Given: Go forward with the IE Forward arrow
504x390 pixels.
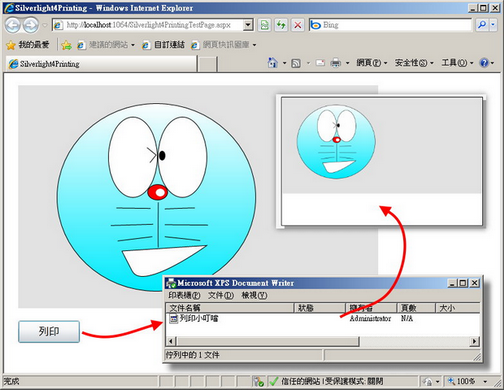Looking at the screenshot, I should (x=31, y=25).
